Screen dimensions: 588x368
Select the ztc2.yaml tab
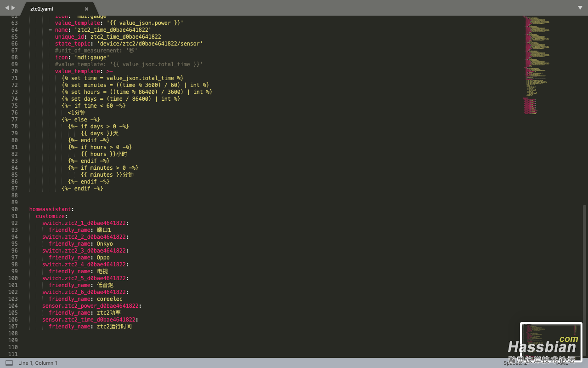58,9
